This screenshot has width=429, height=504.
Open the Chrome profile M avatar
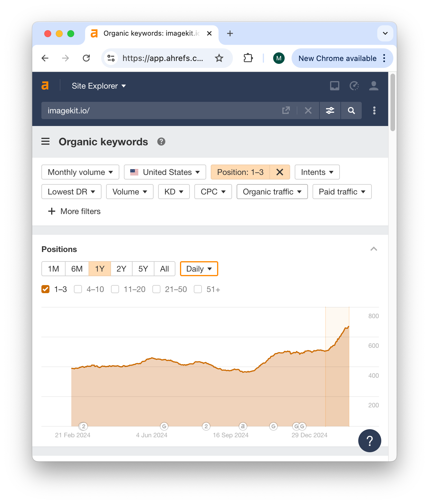click(279, 58)
